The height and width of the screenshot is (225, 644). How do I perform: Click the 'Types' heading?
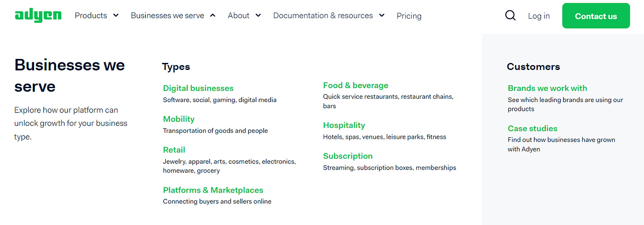pyautogui.click(x=176, y=67)
